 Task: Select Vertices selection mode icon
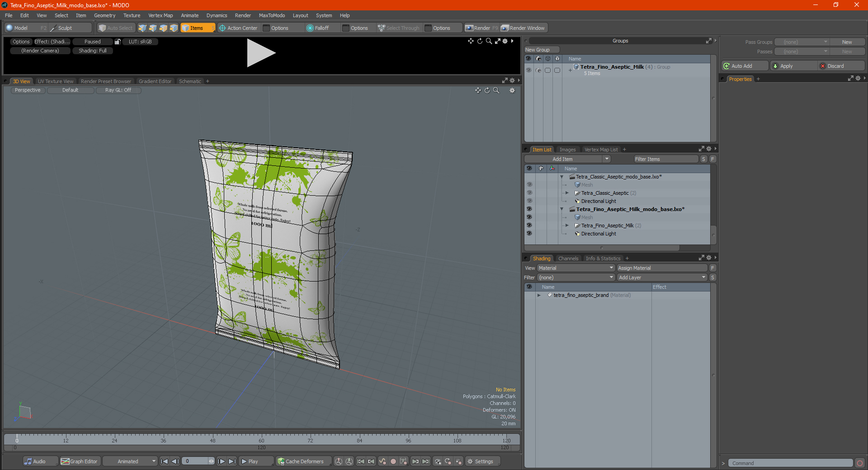[x=142, y=28]
